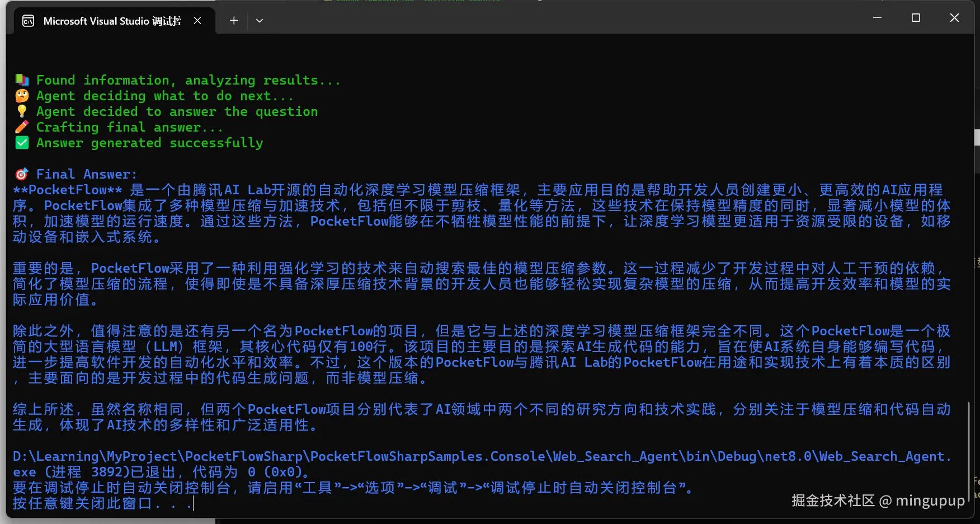
Task: Click the bold **PocketFlow** text in the answer
Action: pyautogui.click(x=67, y=189)
